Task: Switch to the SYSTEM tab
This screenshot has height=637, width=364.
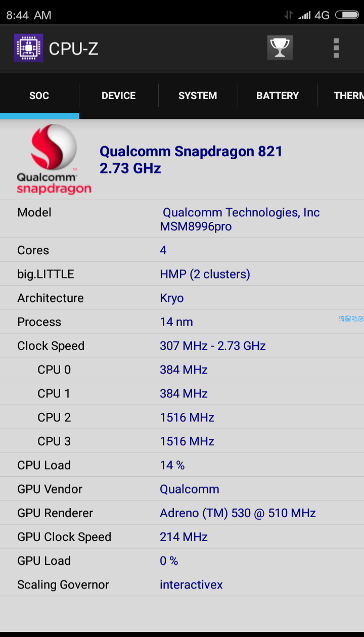Action: coord(198,96)
